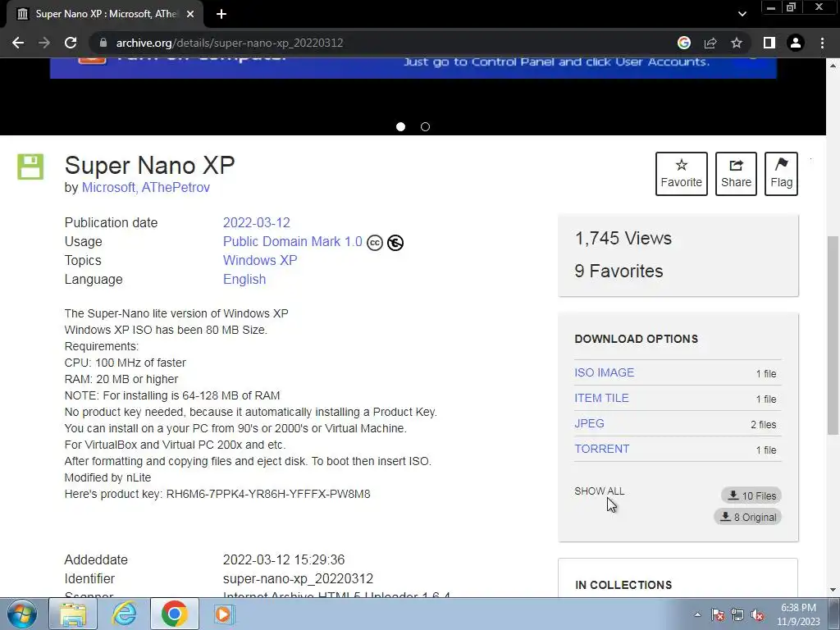This screenshot has width=840, height=630.
Task: Open the 2022-03-12 publication date link
Action: 257,223
